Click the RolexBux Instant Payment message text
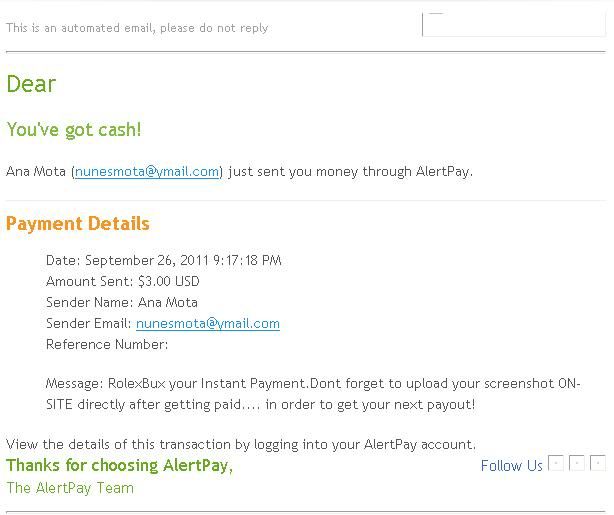 [x=313, y=394]
